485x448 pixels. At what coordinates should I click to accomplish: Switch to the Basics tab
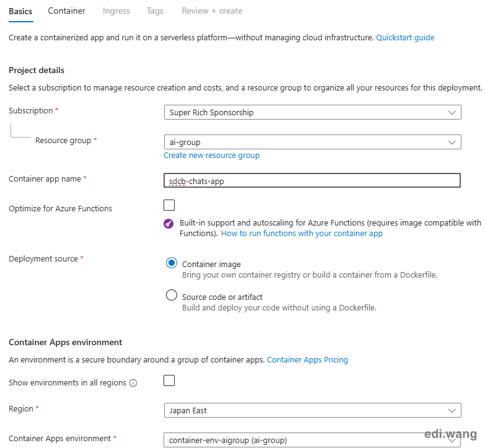point(20,11)
